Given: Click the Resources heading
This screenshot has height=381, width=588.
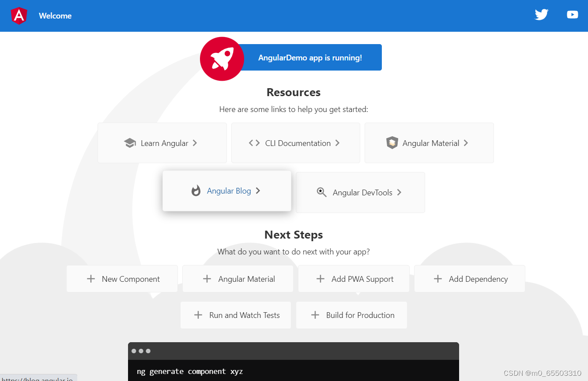Looking at the screenshot, I should 294,92.
